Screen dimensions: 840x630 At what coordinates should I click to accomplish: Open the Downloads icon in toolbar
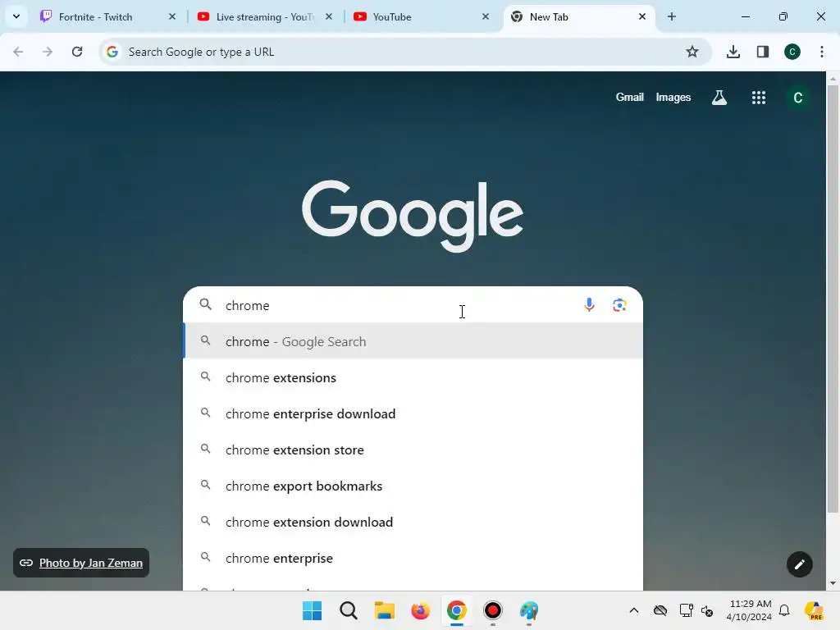[x=733, y=52]
